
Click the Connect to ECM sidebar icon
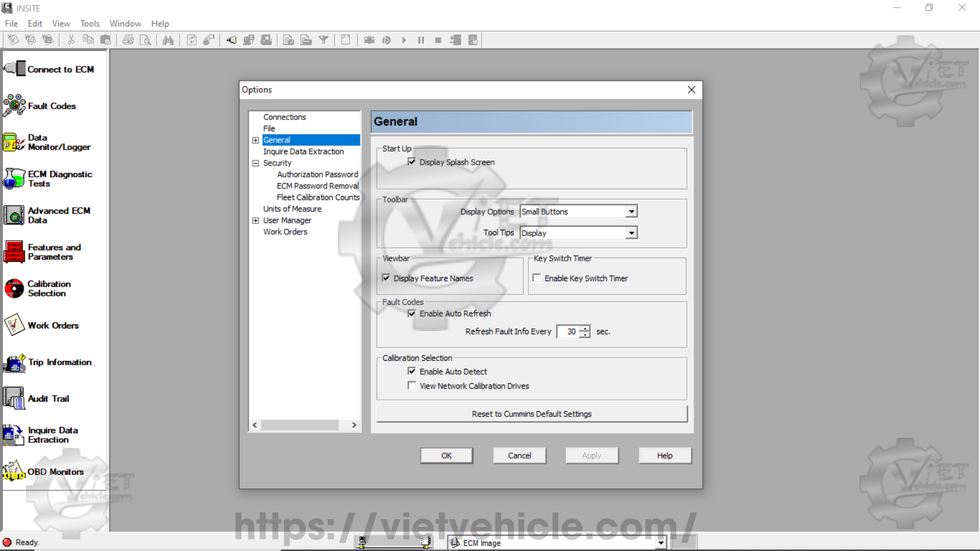[15, 68]
